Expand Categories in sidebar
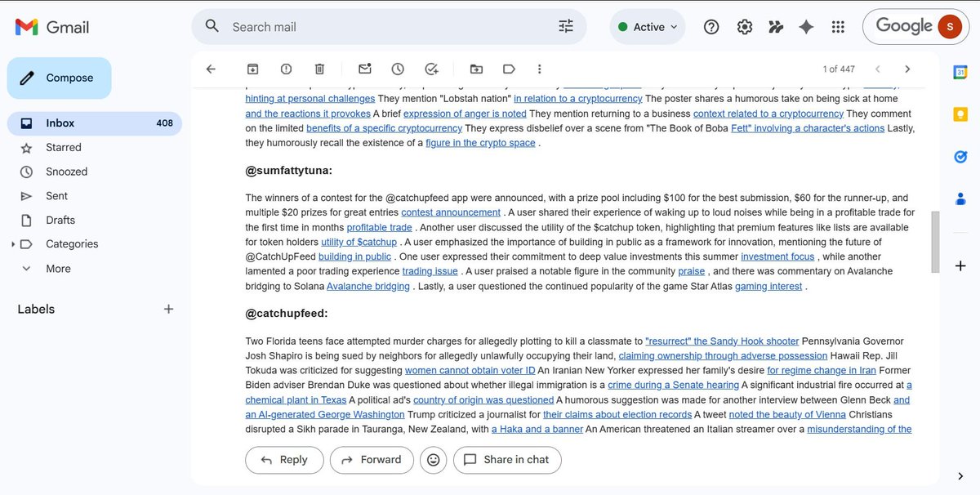Image resolution: width=980 pixels, height=495 pixels. (x=12, y=244)
